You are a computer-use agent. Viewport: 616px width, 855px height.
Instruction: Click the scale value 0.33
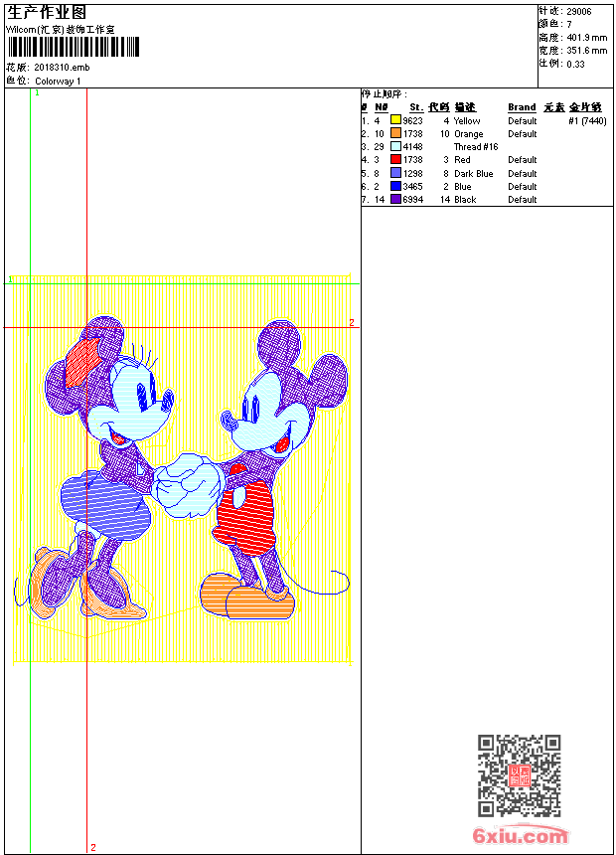point(575,64)
